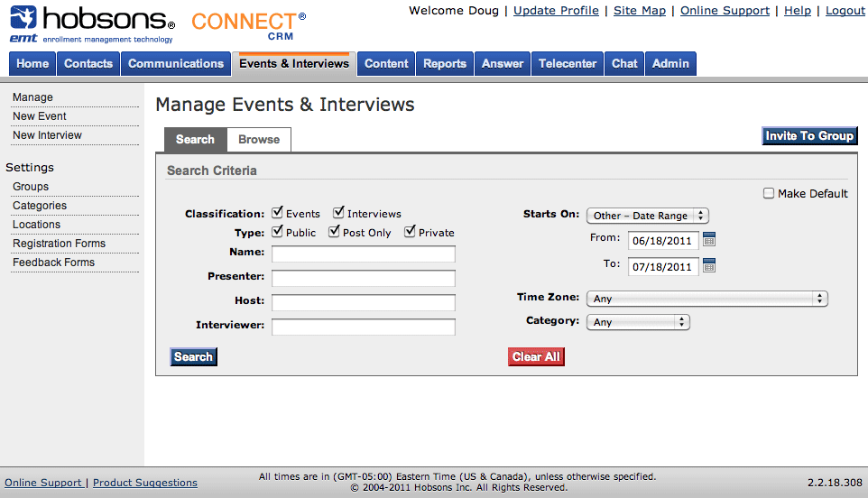Open Groups under Settings
868x498 pixels.
pyautogui.click(x=31, y=187)
